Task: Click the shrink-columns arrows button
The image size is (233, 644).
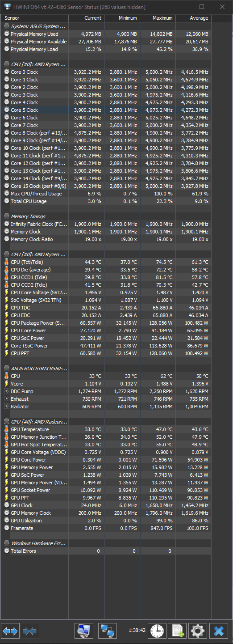Action: 29,631
